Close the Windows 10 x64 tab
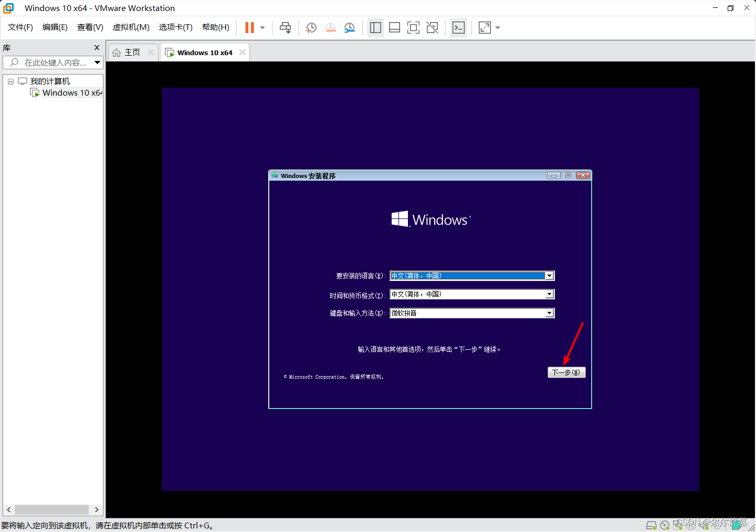The width and height of the screenshot is (756, 532). pyautogui.click(x=242, y=53)
